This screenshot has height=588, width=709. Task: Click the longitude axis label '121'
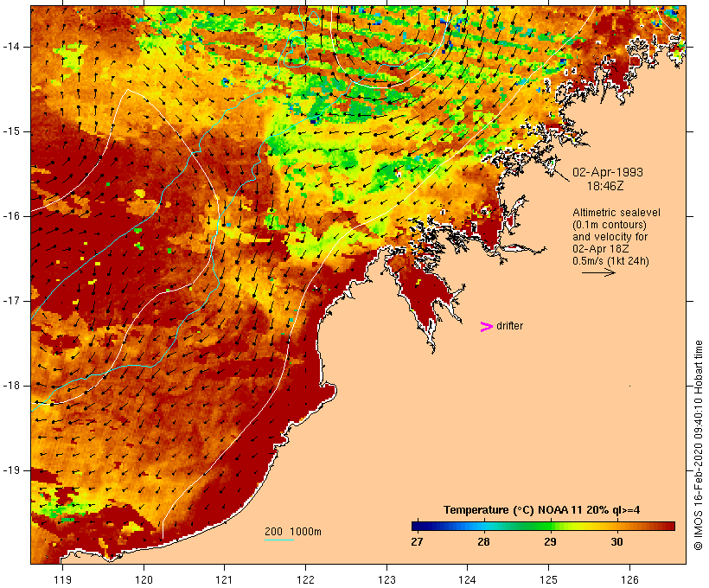tap(224, 579)
